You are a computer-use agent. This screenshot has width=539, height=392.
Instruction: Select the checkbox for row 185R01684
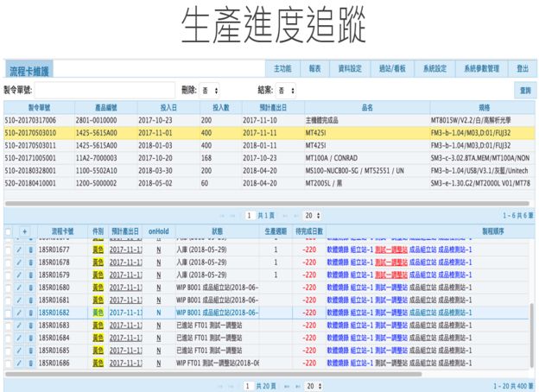click(8, 338)
